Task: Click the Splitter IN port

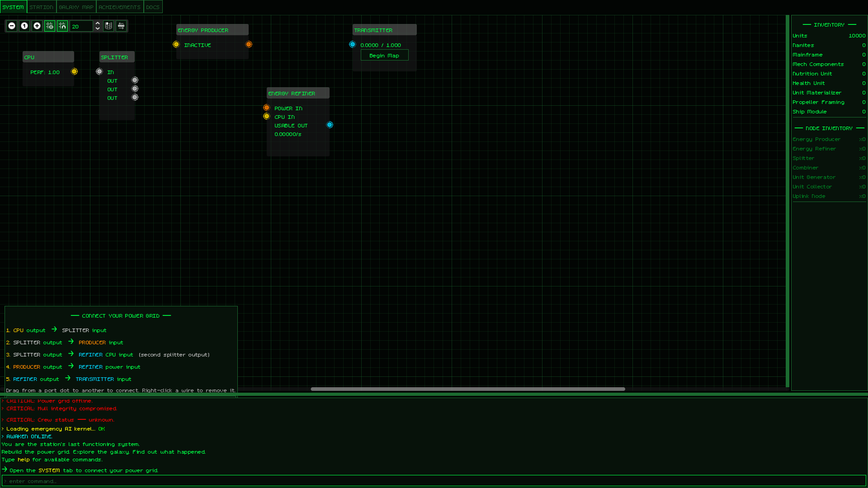Action: pyautogui.click(x=99, y=71)
